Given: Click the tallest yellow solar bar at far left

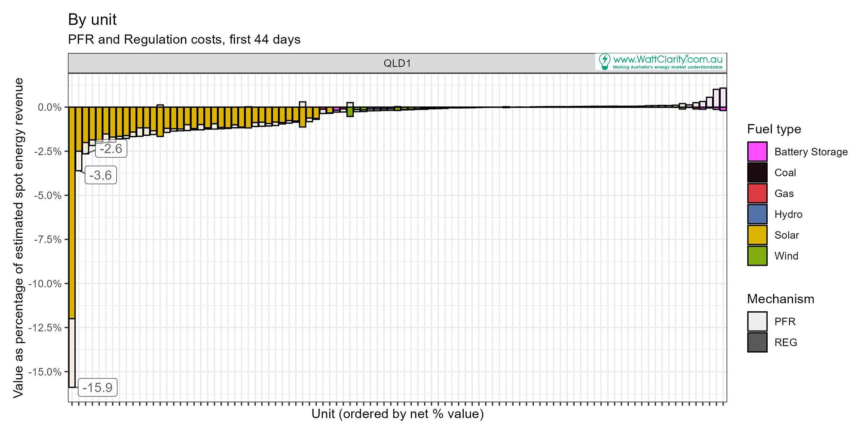Looking at the screenshot, I should tap(72, 213).
